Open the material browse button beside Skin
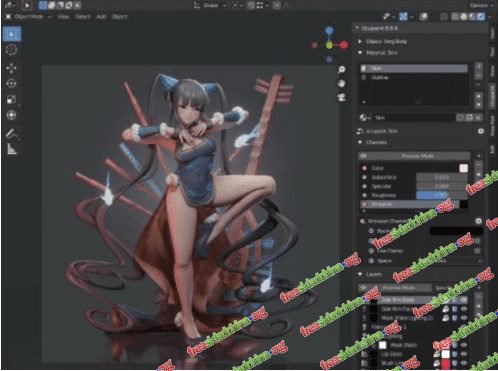 click(365, 118)
